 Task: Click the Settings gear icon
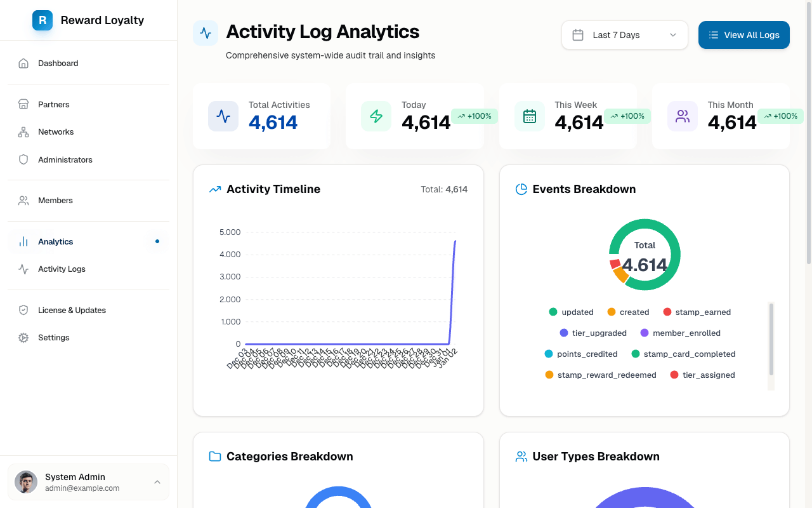pos(23,338)
